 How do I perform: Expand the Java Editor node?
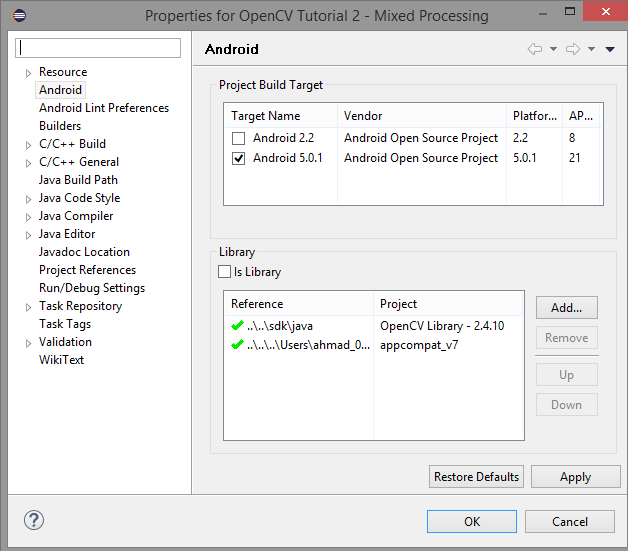pos(28,235)
